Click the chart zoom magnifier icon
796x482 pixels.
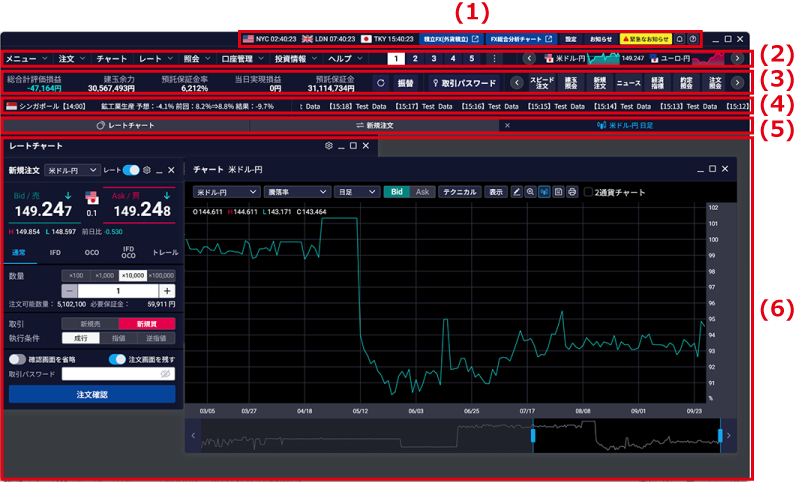click(x=530, y=192)
